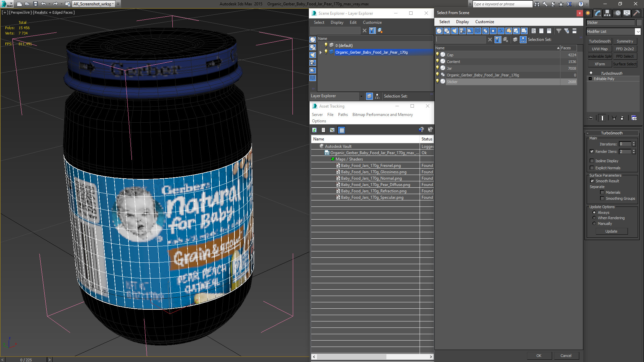Image resolution: width=644 pixels, height=362 pixels.
Task: Click Cancel in Select From Scene
Action: [566, 356]
